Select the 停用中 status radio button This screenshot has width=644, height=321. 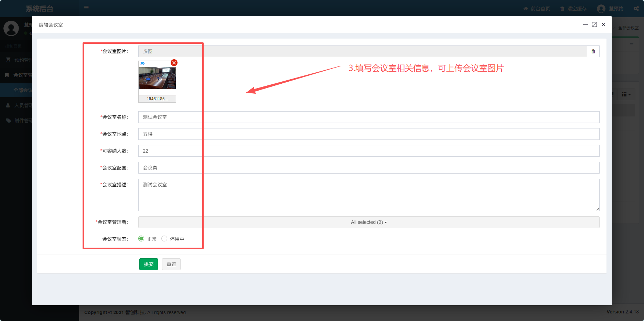[164, 239]
